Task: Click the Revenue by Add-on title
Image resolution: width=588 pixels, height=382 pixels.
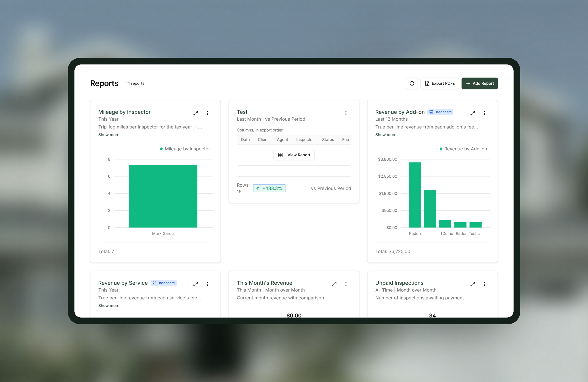Action: [x=400, y=112]
